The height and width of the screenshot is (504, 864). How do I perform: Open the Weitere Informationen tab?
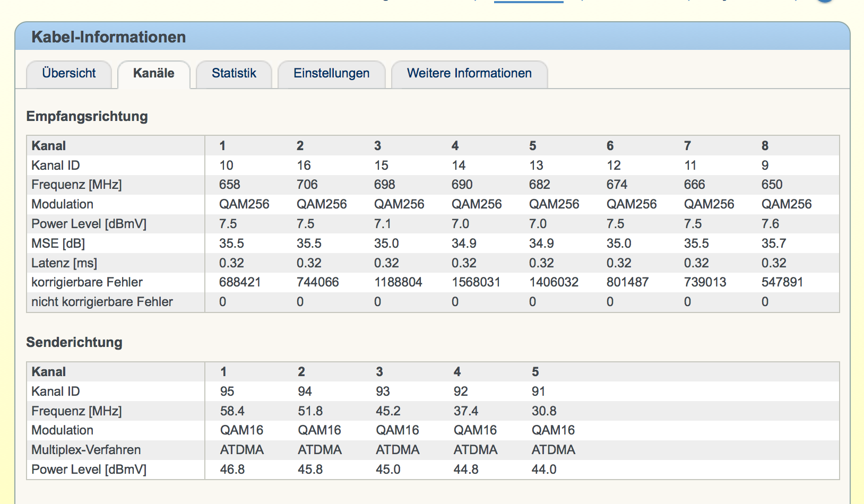469,73
